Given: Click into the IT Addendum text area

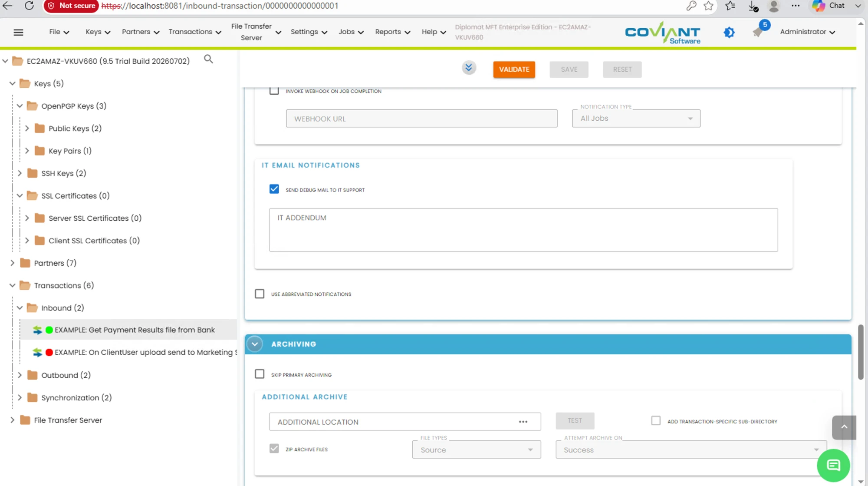Looking at the screenshot, I should pyautogui.click(x=523, y=230).
